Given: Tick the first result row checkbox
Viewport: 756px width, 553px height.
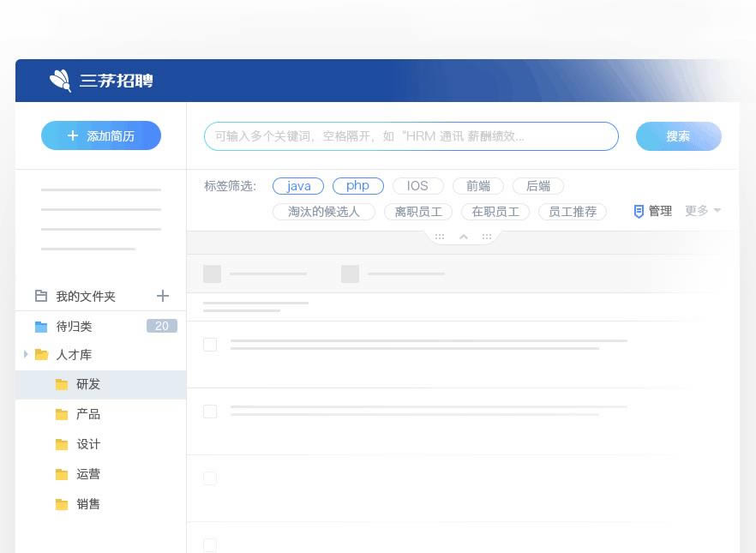Looking at the screenshot, I should [x=210, y=345].
